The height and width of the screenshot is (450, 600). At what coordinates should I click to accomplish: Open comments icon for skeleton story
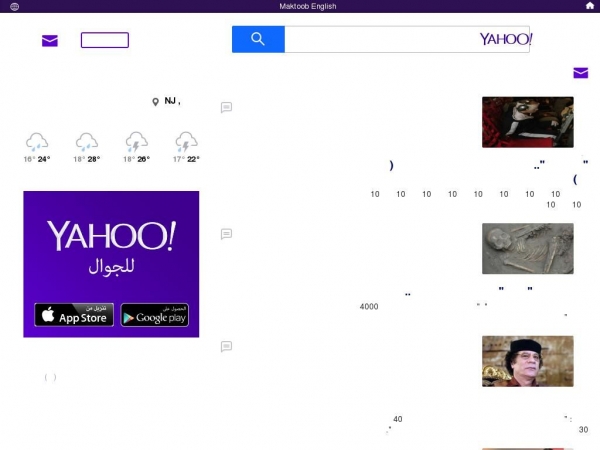(226, 234)
